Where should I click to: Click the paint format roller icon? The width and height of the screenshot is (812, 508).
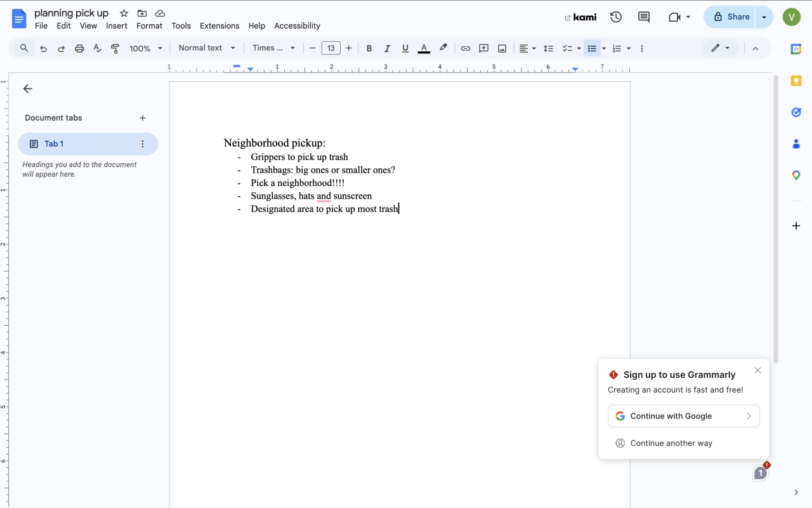click(115, 48)
